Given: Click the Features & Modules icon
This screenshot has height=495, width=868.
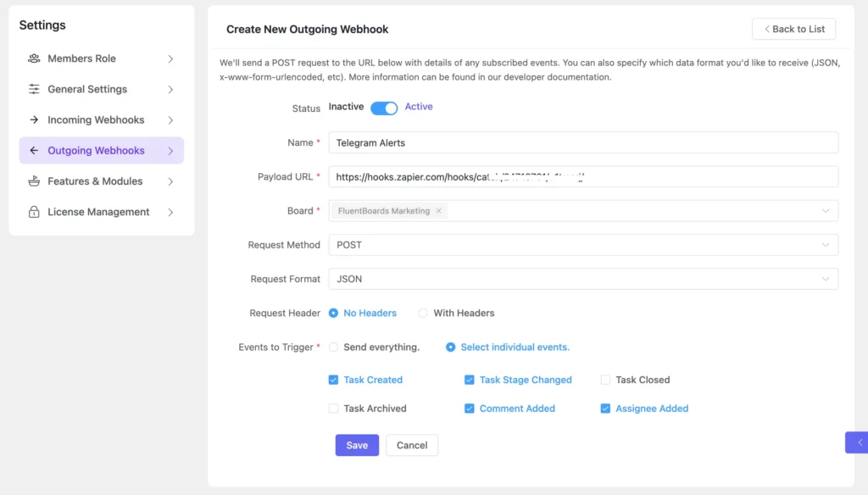Looking at the screenshot, I should [x=34, y=181].
